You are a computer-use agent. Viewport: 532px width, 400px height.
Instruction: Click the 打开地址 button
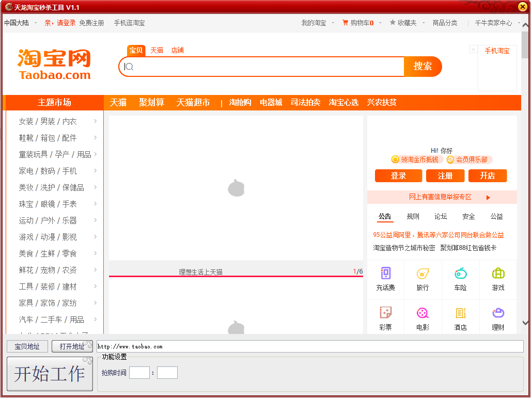pyautogui.click(x=72, y=346)
